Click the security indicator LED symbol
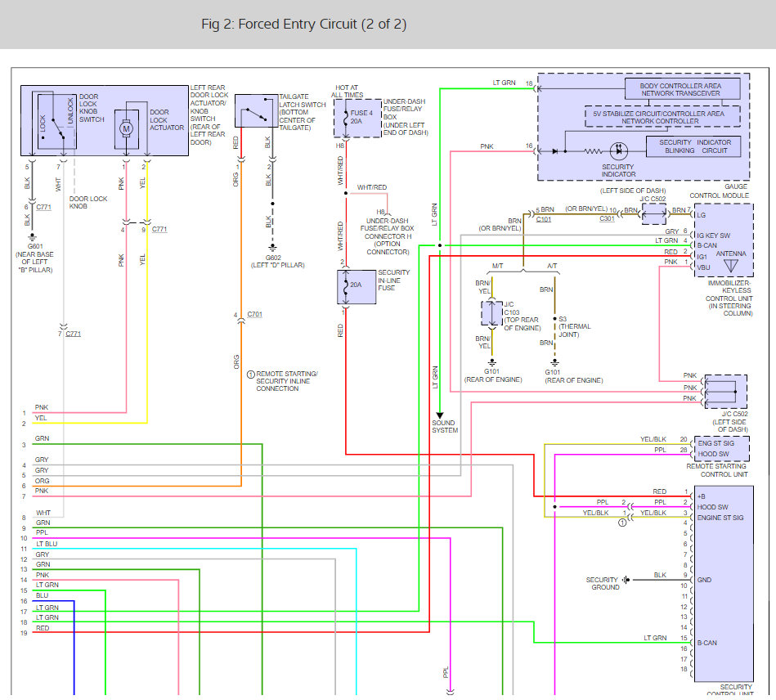The image size is (776, 700). [x=619, y=150]
